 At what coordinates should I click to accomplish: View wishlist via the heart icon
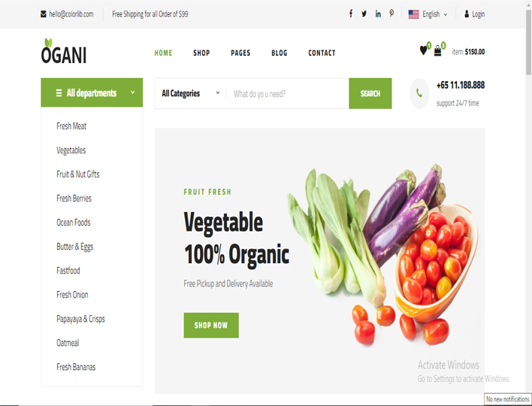[x=423, y=50]
